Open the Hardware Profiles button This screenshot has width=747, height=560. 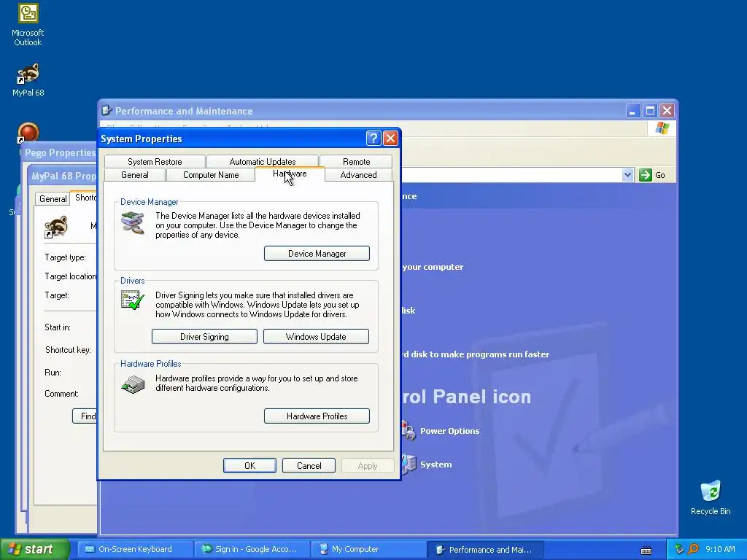point(317,416)
